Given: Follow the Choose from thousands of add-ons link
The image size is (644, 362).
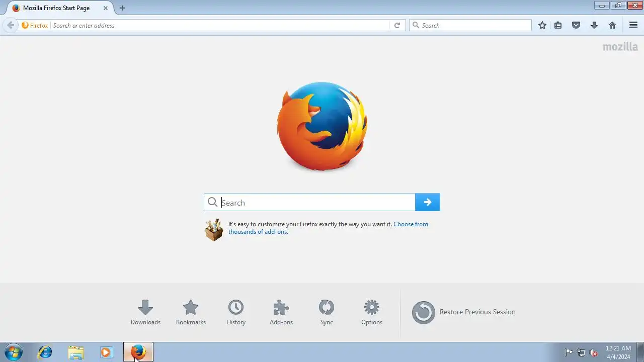Looking at the screenshot, I should click(x=328, y=228).
